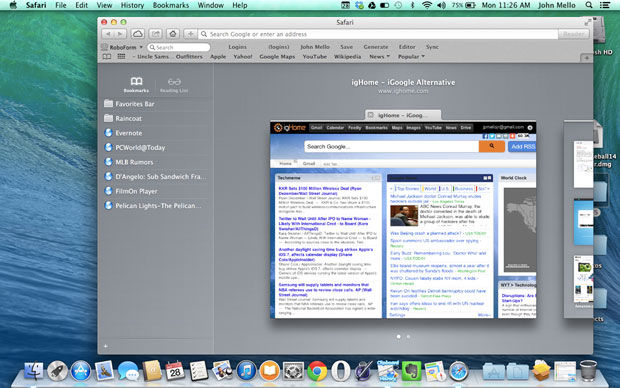Open the igHome page thumbnail
620x388 pixels.
click(403, 220)
